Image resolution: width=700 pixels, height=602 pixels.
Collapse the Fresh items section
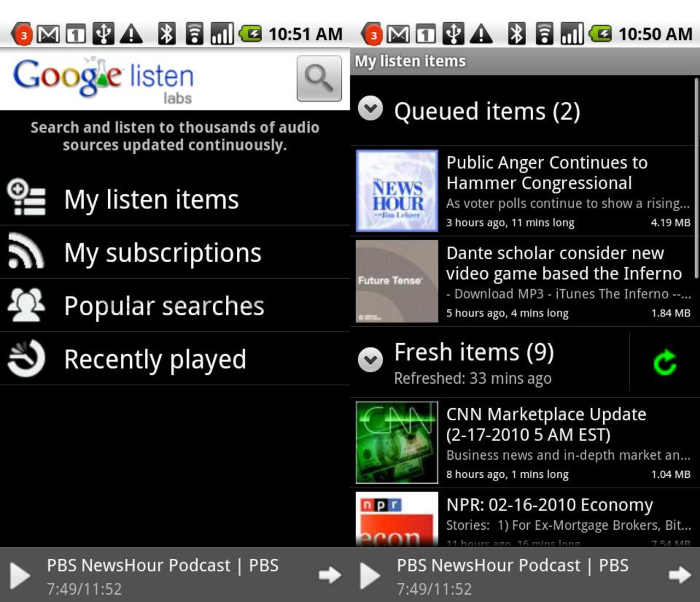371,360
